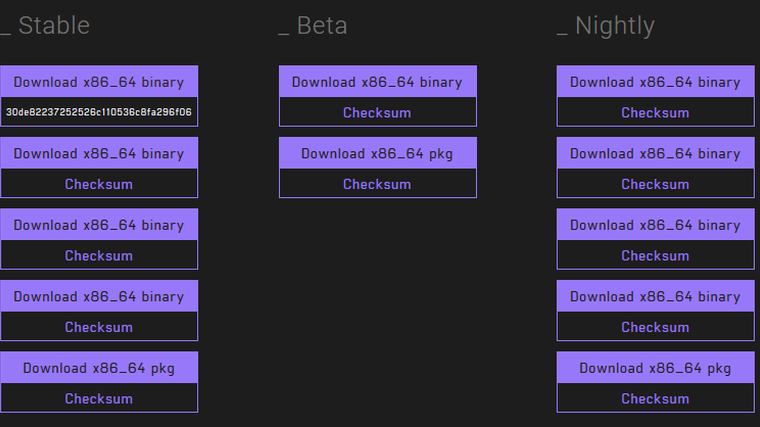The height and width of the screenshot is (427, 760).
Task: Click the revealed checksum hash under Stable
Action: 99,112
